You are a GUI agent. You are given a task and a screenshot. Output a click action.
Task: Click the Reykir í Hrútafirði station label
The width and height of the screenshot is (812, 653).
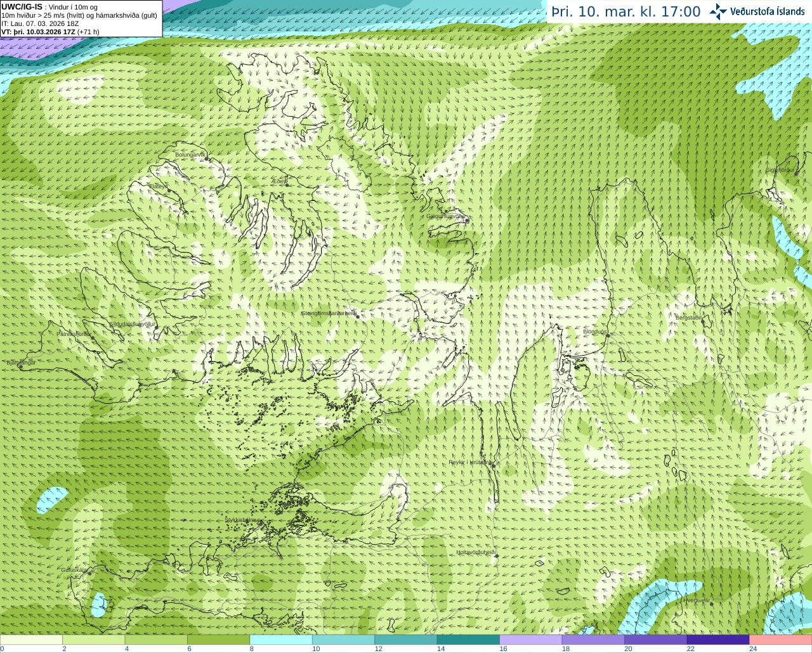tap(470, 462)
